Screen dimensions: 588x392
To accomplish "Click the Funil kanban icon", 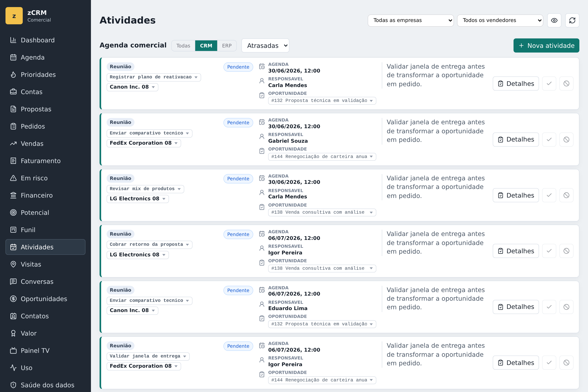I will tap(13, 230).
